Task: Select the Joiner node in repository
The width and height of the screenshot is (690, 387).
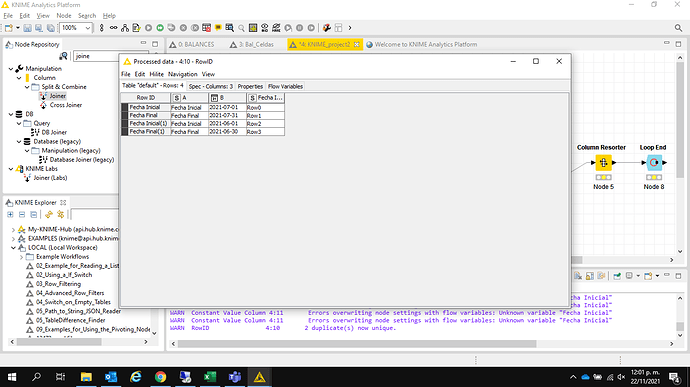Action: (57, 96)
